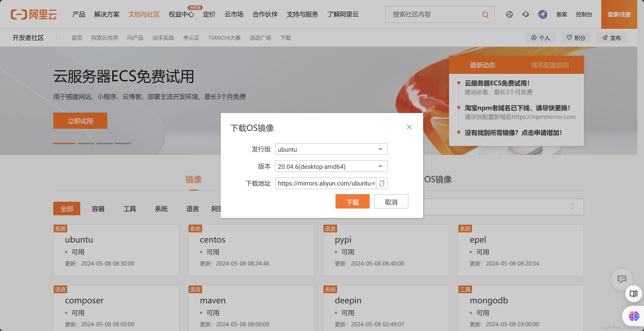
Task: Open 个人 profile button
Action: coord(540,38)
